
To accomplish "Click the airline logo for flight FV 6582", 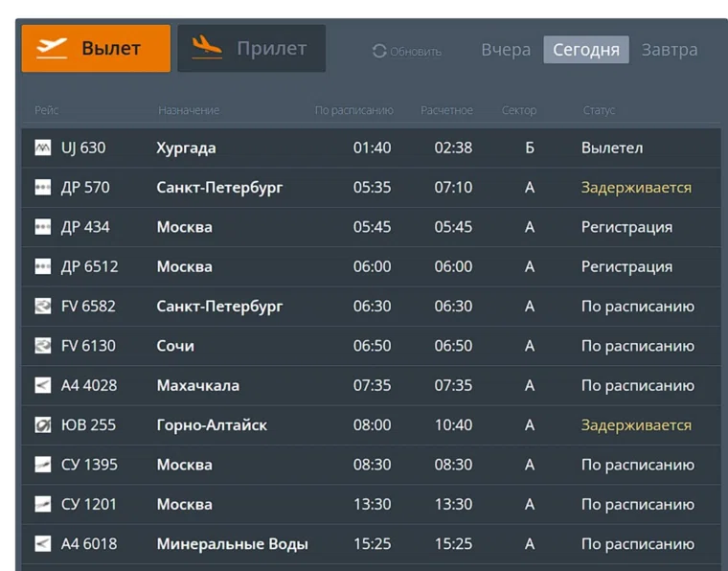I will click(42, 307).
